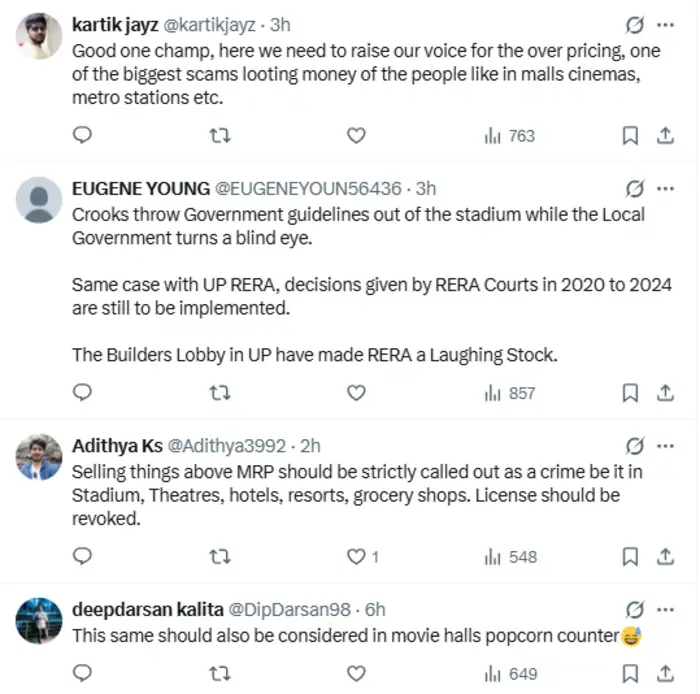Open more options on kartik jayz's tweet

pos(665,23)
